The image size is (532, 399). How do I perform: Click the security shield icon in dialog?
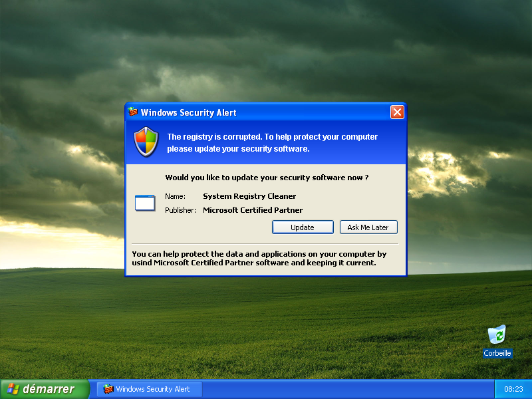click(146, 142)
